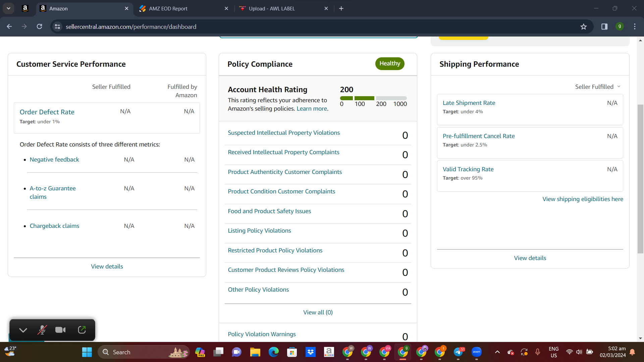
Task: Open Suspected Intellectual Property Violations
Action: pyautogui.click(x=284, y=133)
